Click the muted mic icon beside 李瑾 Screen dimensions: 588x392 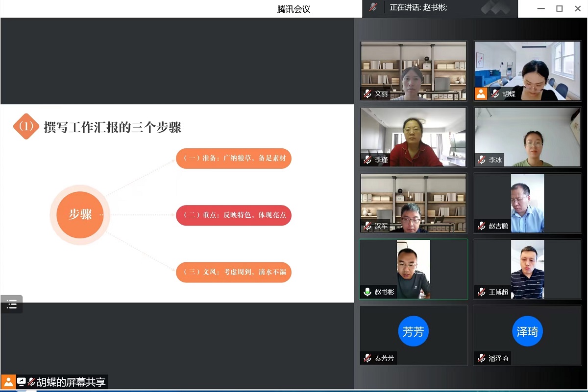[x=367, y=160]
